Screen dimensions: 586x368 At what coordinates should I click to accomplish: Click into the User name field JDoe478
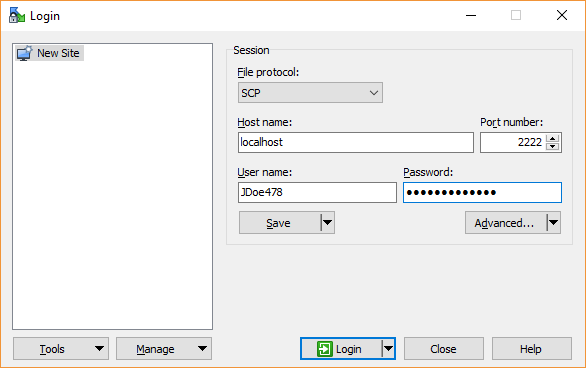tap(317, 192)
